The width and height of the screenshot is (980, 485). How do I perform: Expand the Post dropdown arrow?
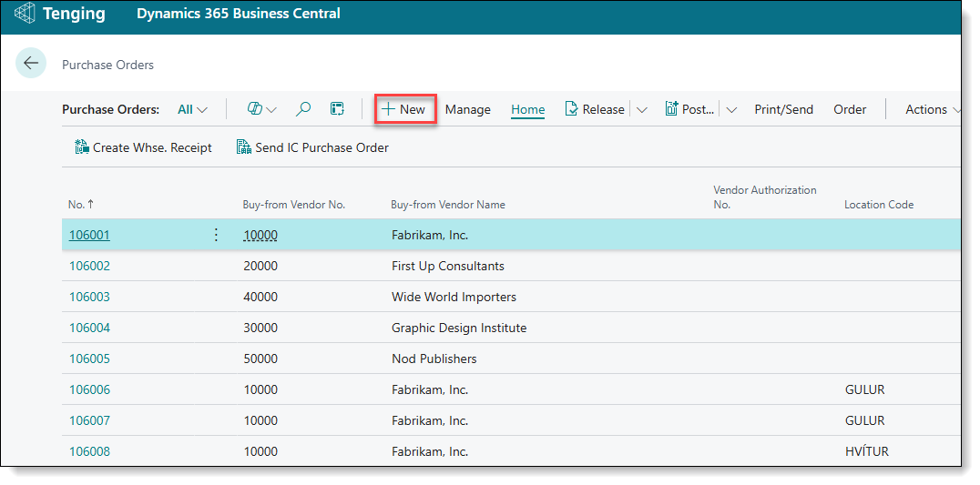(732, 110)
